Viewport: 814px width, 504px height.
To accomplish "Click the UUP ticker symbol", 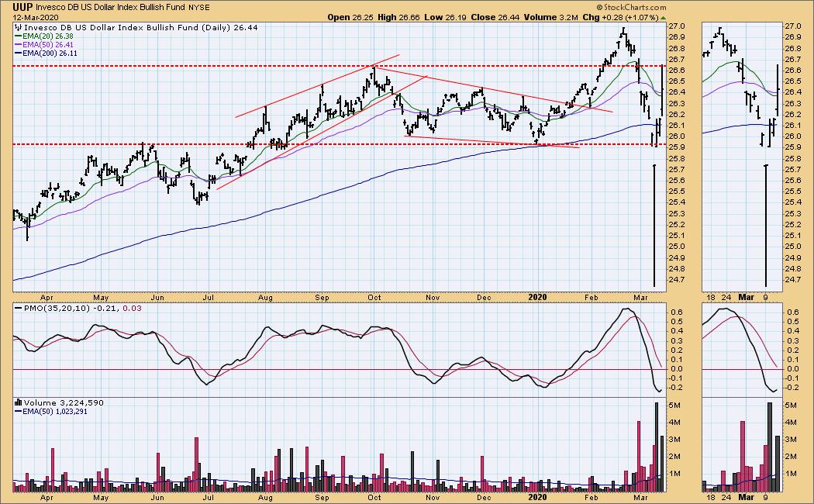I will pyautogui.click(x=23, y=7).
